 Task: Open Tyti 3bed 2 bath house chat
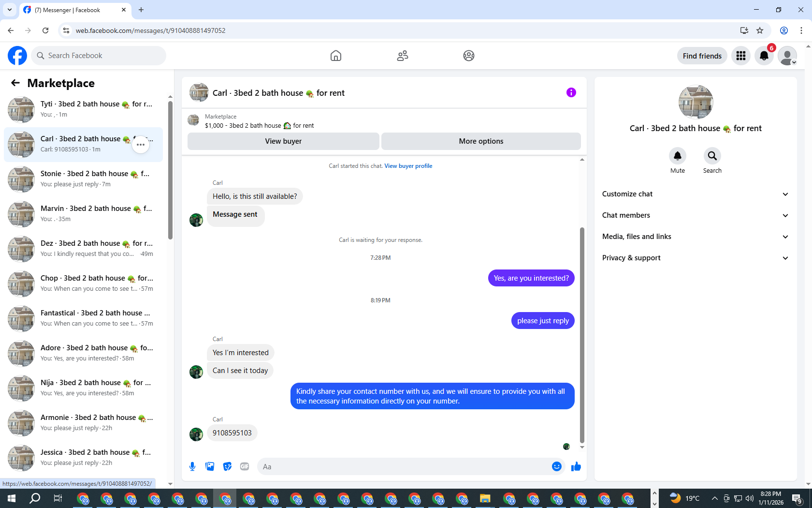pos(83,109)
